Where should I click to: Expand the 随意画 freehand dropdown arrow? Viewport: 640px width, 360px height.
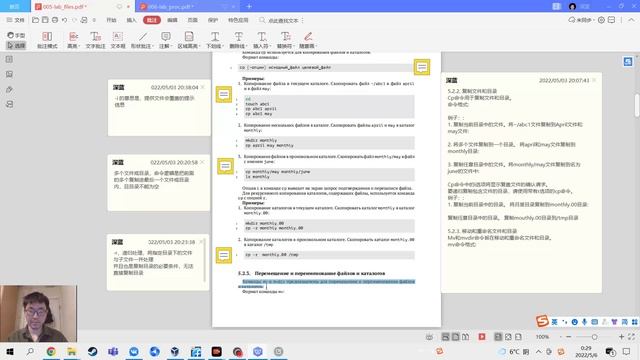(316, 47)
